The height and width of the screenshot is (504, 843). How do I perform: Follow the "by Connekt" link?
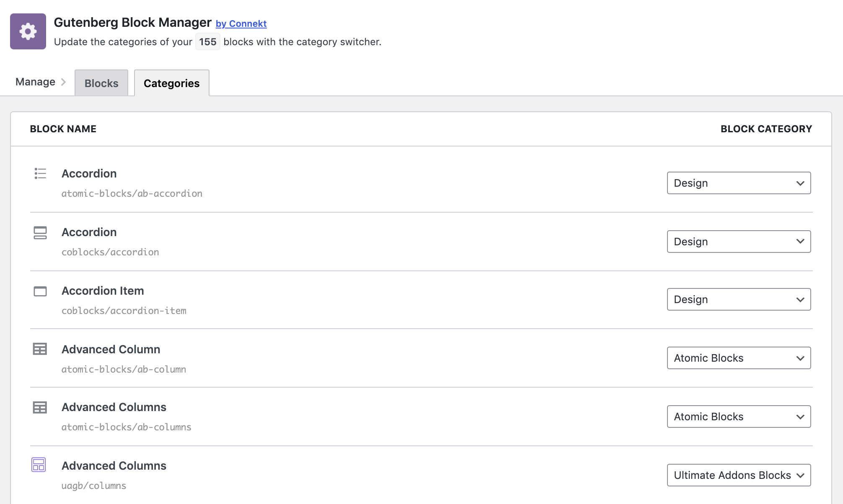point(241,24)
